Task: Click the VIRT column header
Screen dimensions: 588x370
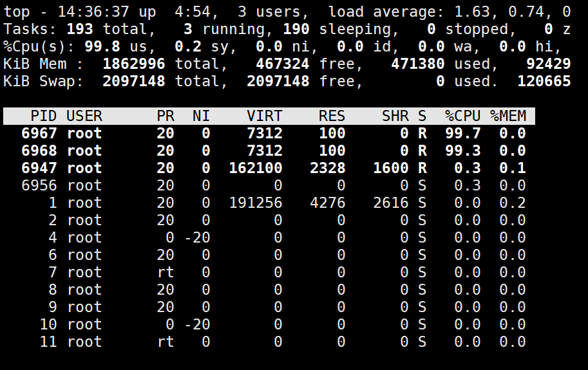Action: [265, 116]
